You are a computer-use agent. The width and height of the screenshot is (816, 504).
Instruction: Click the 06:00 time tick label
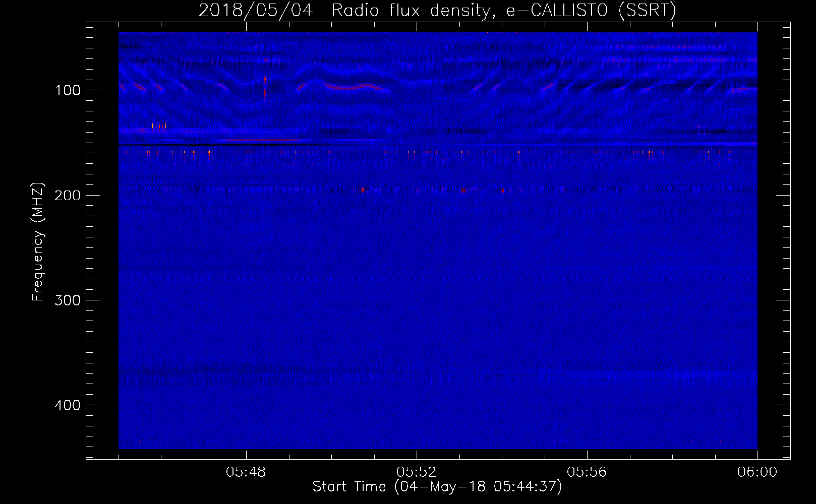click(757, 472)
